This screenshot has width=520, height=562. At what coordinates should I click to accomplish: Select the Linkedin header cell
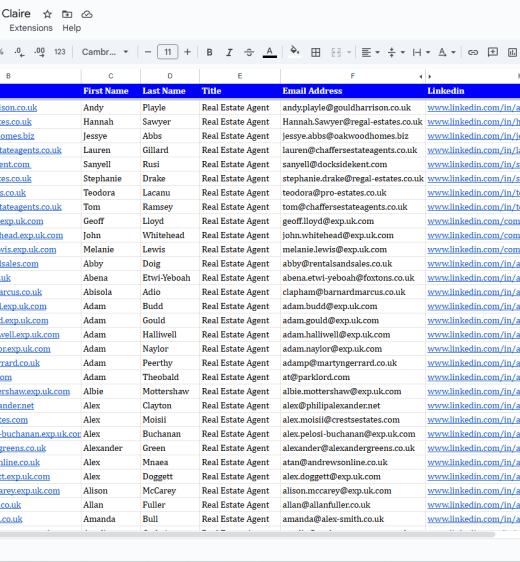pos(473,91)
